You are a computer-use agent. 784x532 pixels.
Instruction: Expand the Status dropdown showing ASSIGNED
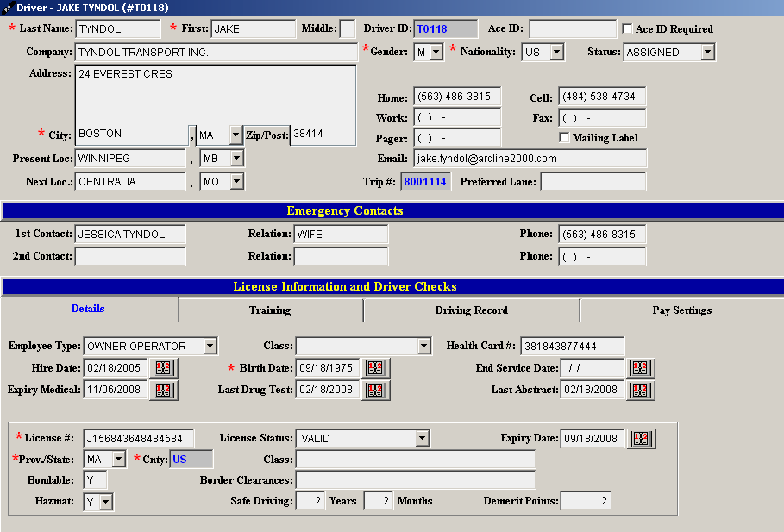(x=707, y=52)
